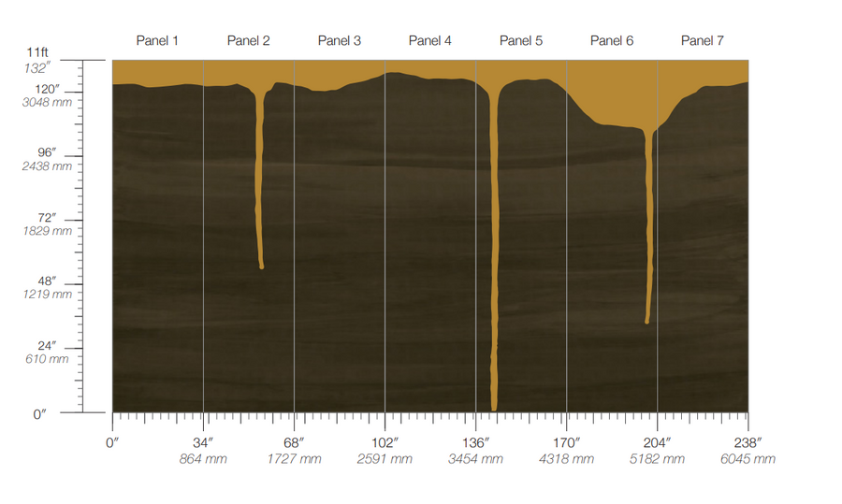Click the '2438 mm' measurement

coord(47,166)
